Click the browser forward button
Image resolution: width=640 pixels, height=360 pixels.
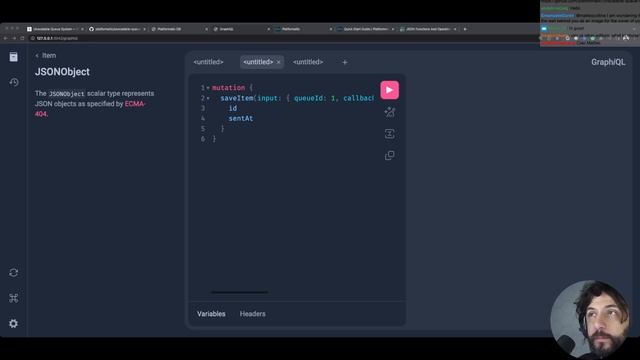point(13,38)
